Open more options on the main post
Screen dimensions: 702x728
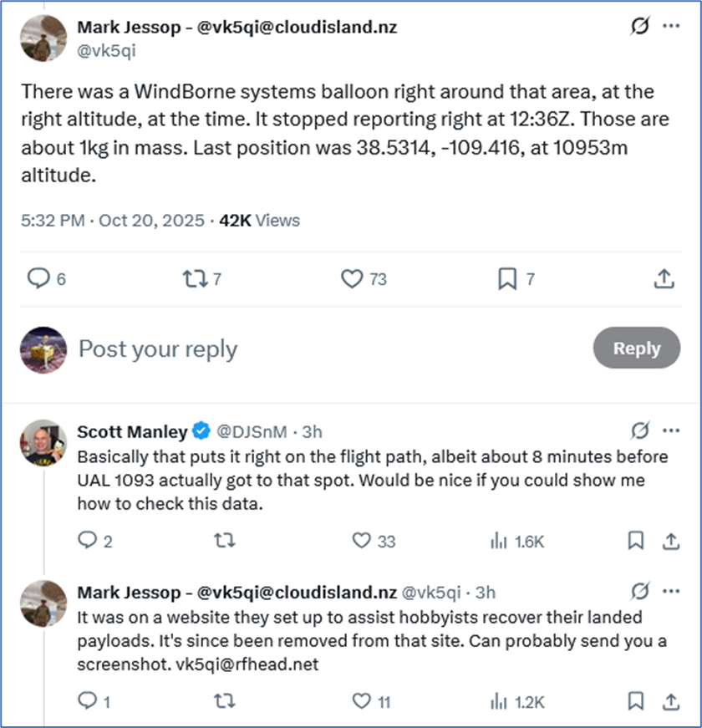pyautogui.click(x=671, y=26)
